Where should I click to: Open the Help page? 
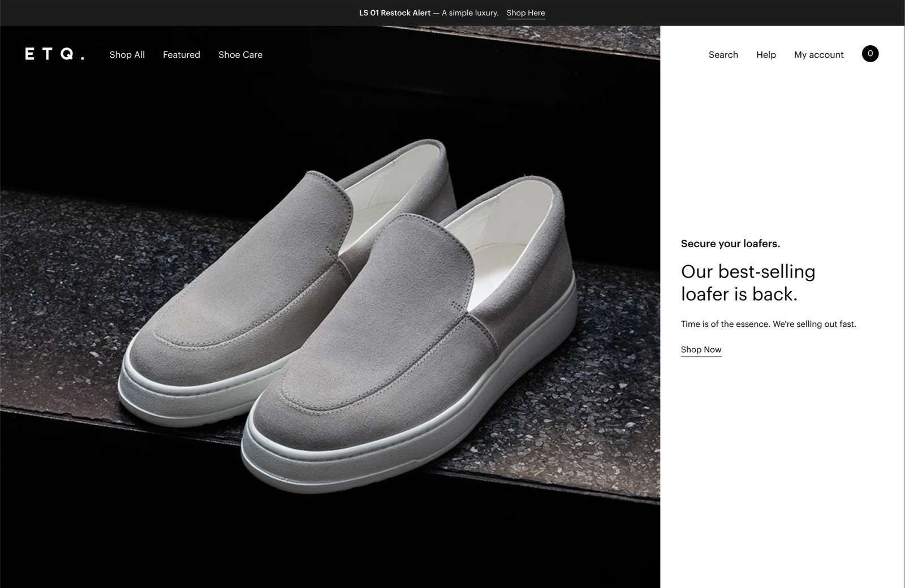pos(766,55)
